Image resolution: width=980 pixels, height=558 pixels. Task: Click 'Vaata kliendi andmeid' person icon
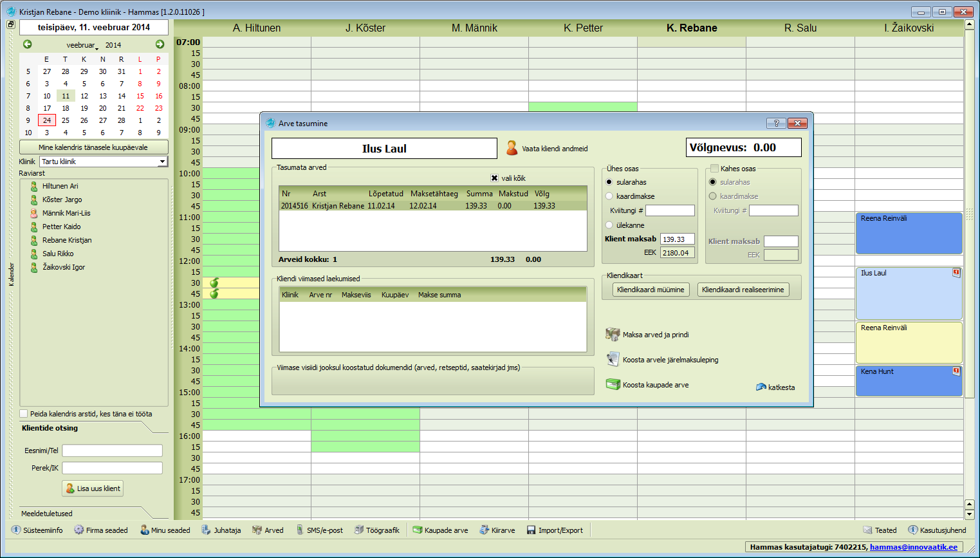pyautogui.click(x=512, y=148)
